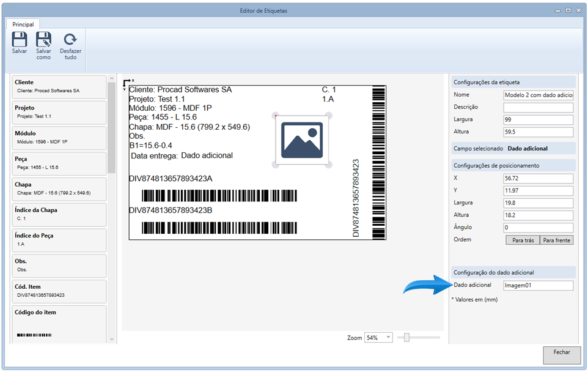Image resolution: width=588 pixels, height=372 pixels.
Task: Click the Dado adicional field Imagem01
Action: [538, 286]
